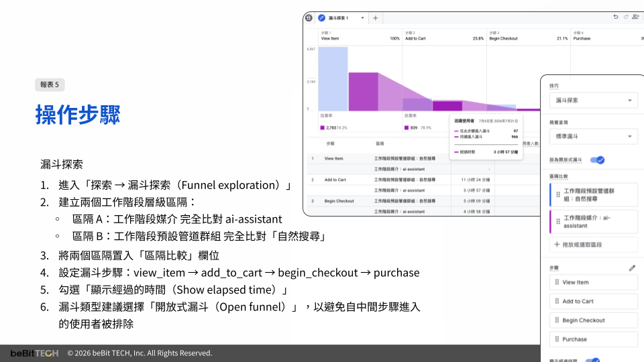
Task: Click table row 3 Begin Checkout cell
Action: [x=339, y=201]
